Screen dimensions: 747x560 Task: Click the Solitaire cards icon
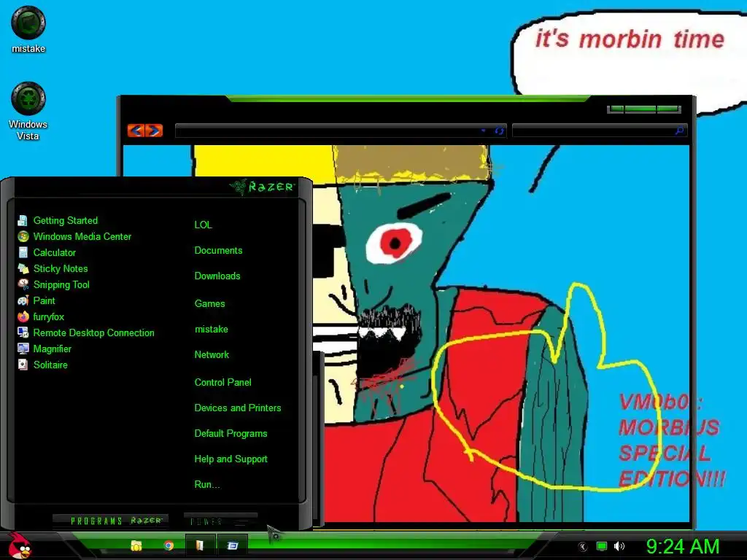(23, 365)
